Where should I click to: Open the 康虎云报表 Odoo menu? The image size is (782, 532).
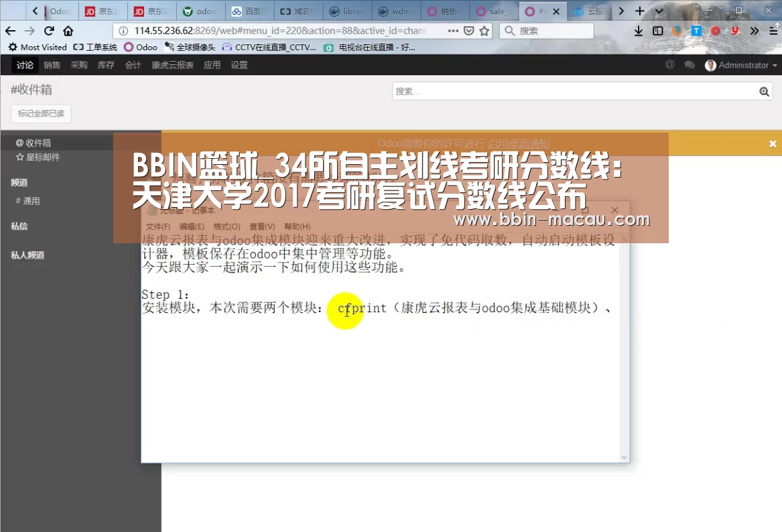[173, 65]
